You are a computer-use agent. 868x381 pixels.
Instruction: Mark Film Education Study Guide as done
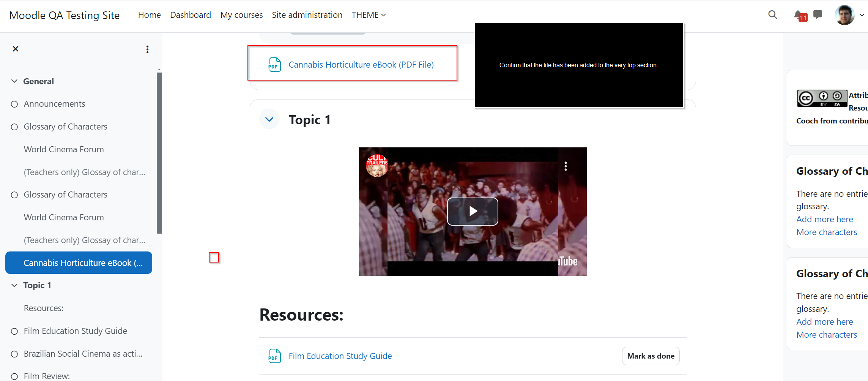click(651, 356)
